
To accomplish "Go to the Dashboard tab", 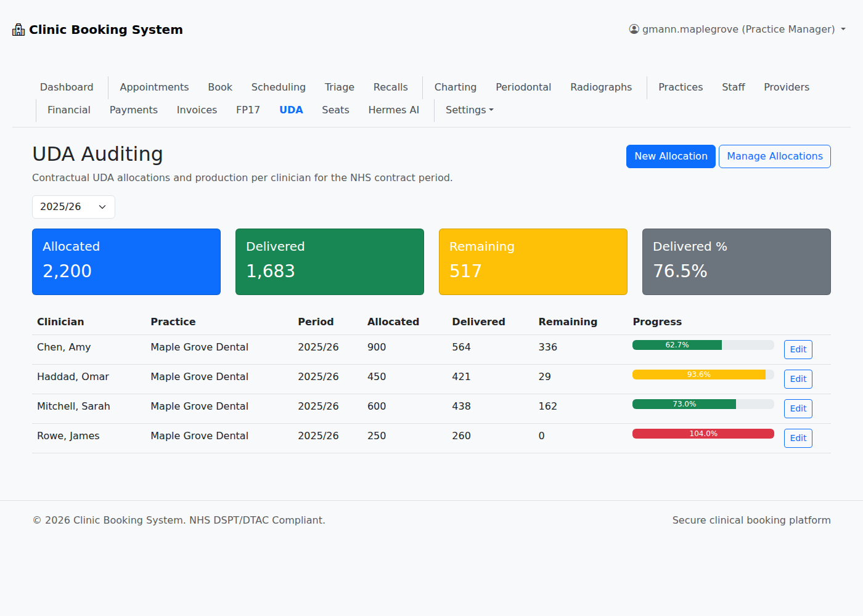I will (67, 87).
